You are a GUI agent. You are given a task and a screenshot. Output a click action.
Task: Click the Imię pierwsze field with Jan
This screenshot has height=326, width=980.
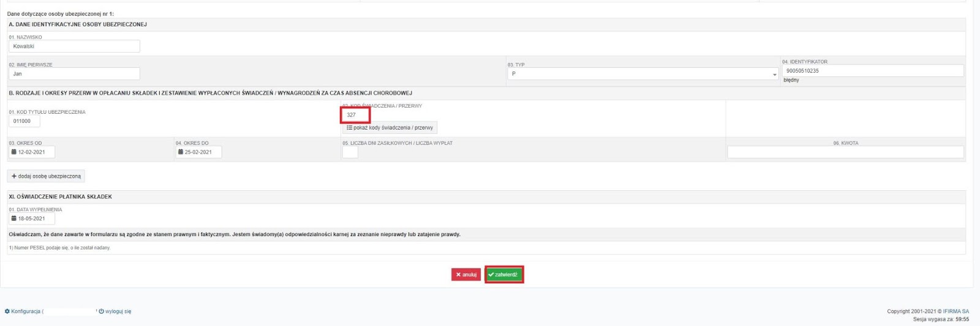(x=74, y=74)
